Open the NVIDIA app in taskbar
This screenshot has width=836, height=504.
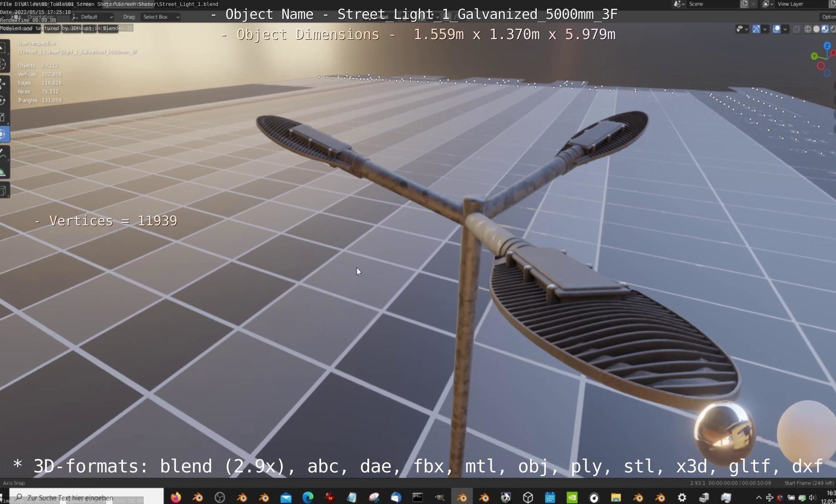pos(572,498)
